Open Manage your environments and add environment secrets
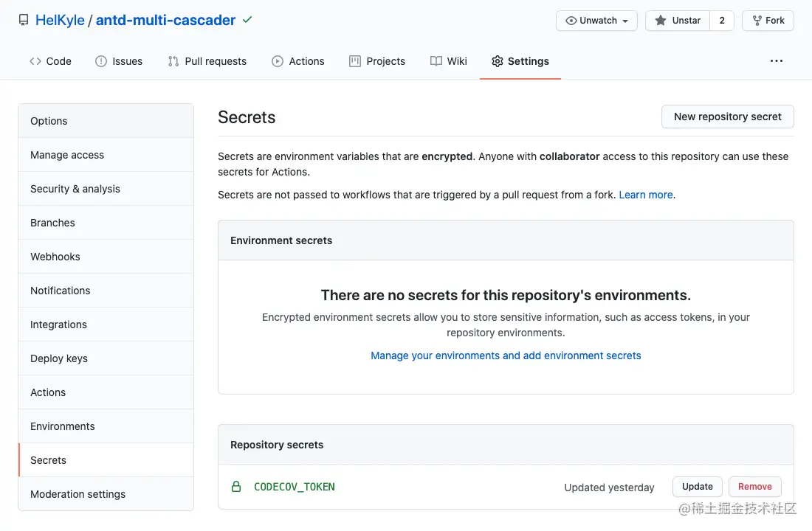The image size is (812, 531). [506, 355]
